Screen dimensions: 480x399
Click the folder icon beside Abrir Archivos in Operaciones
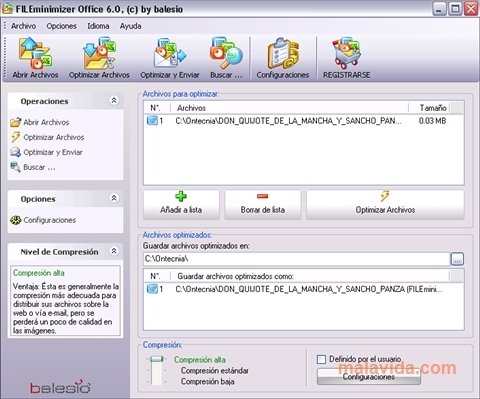pyautogui.click(x=15, y=122)
